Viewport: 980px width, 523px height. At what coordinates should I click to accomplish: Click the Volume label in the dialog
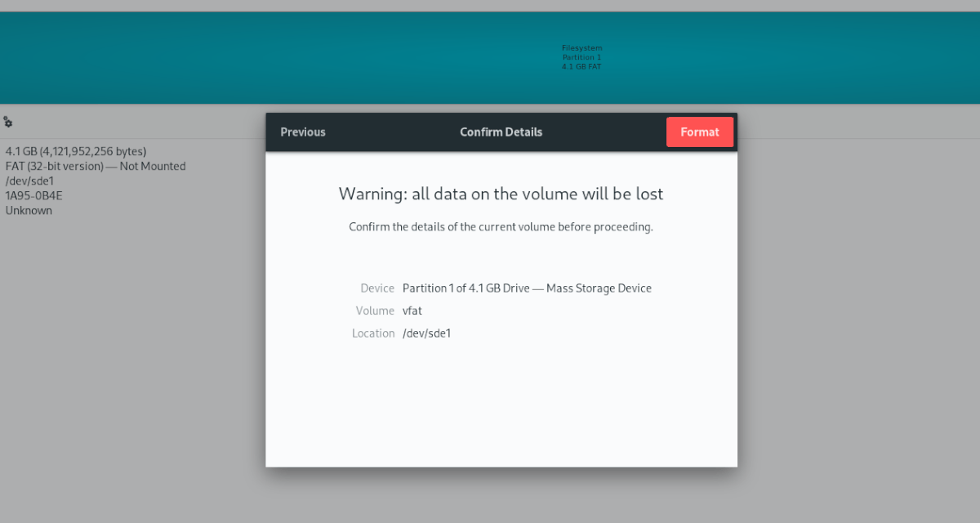coord(375,311)
